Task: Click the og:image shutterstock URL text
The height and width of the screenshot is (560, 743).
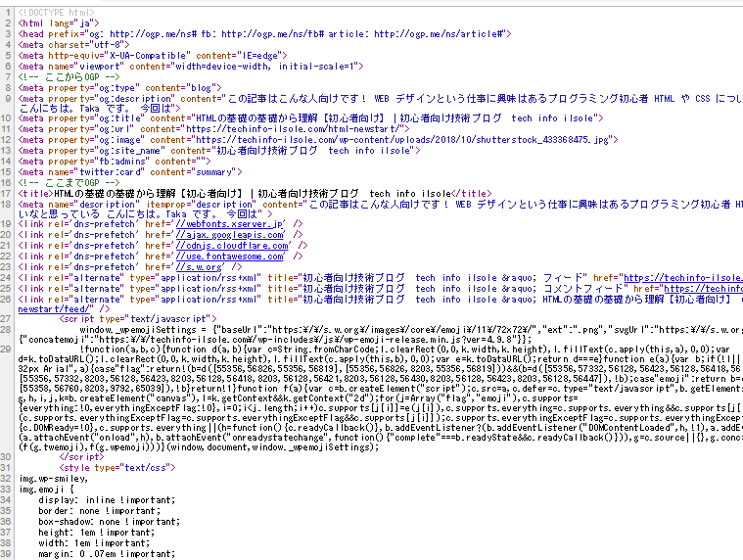Action: coord(402,140)
